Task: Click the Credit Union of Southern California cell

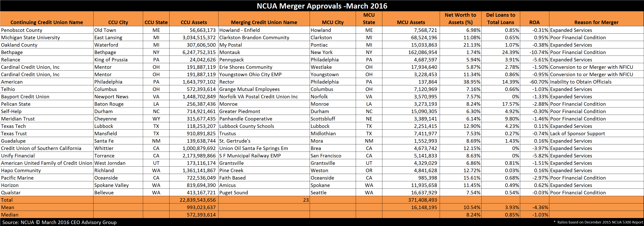Action: coord(47,148)
